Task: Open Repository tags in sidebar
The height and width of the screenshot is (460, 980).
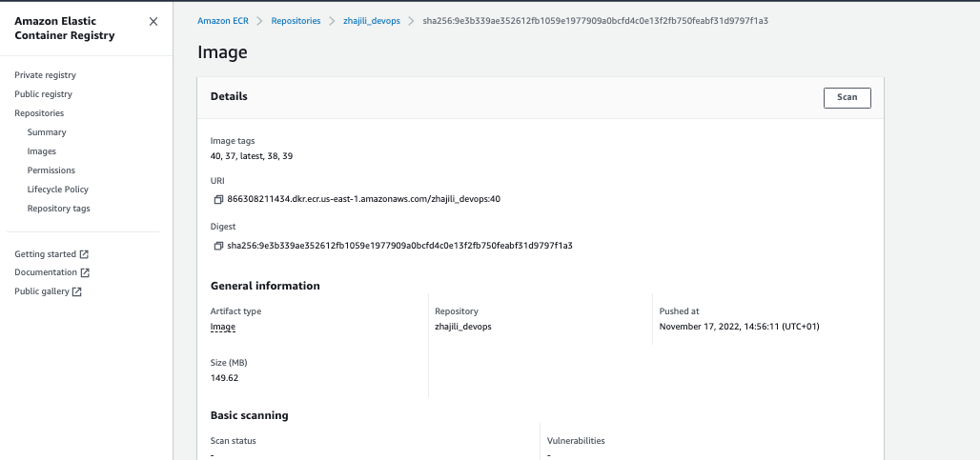Action: tap(59, 209)
